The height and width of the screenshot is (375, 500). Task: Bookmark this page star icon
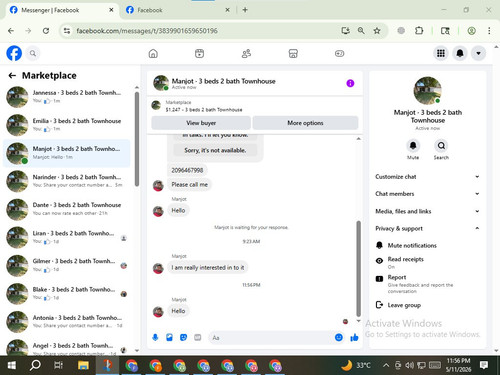[x=377, y=31]
